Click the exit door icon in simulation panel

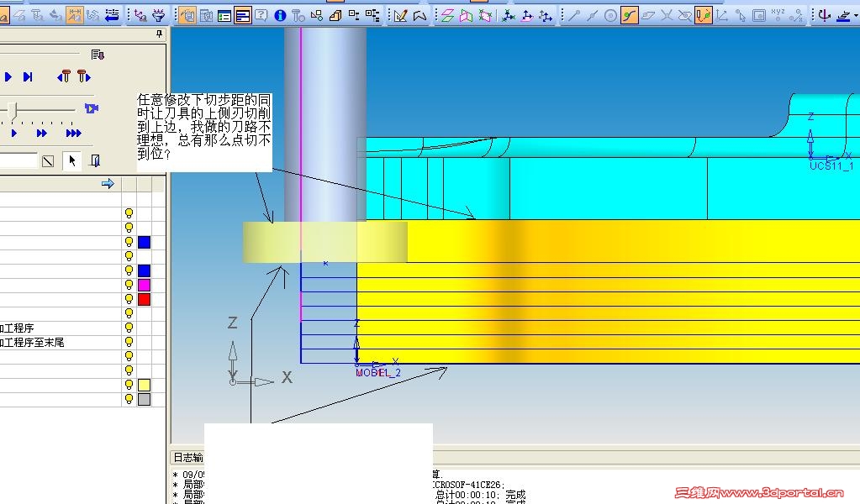pos(95,160)
